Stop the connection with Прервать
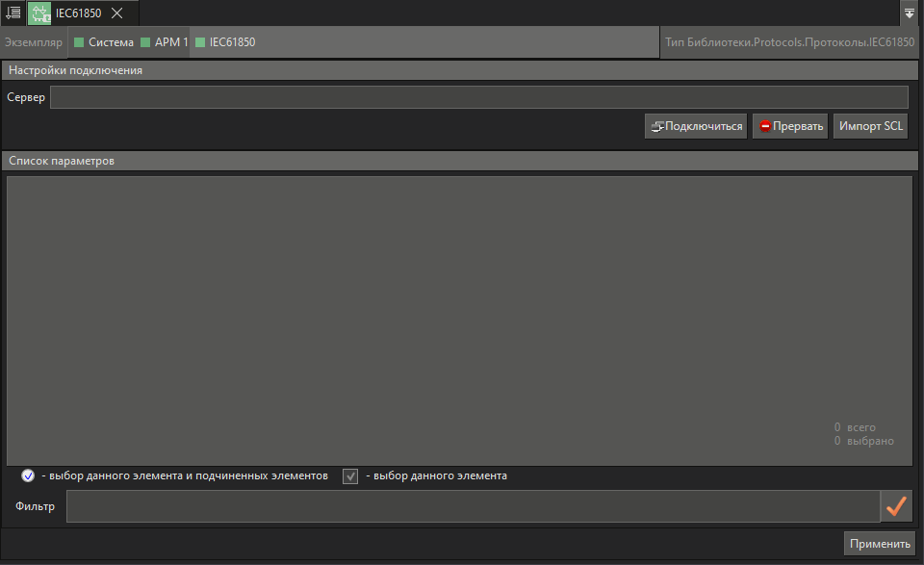924x565 pixels. [790, 126]
